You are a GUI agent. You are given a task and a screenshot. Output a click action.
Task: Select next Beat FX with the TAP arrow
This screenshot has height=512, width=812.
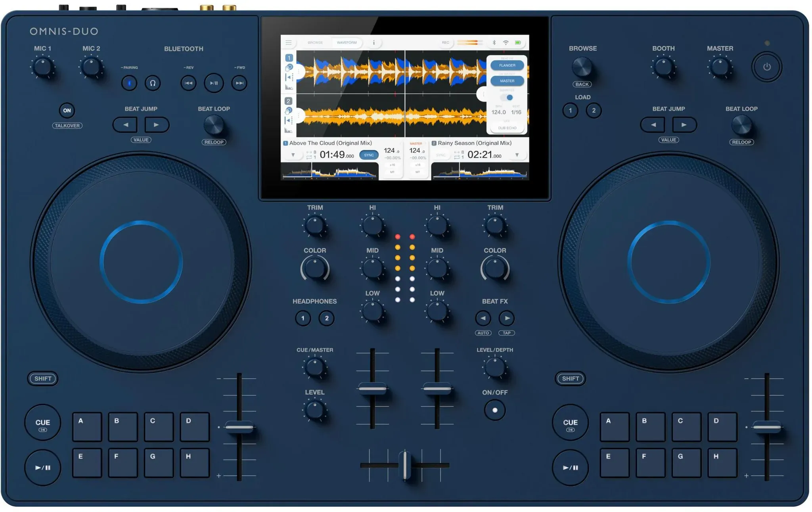click(507, 318)
